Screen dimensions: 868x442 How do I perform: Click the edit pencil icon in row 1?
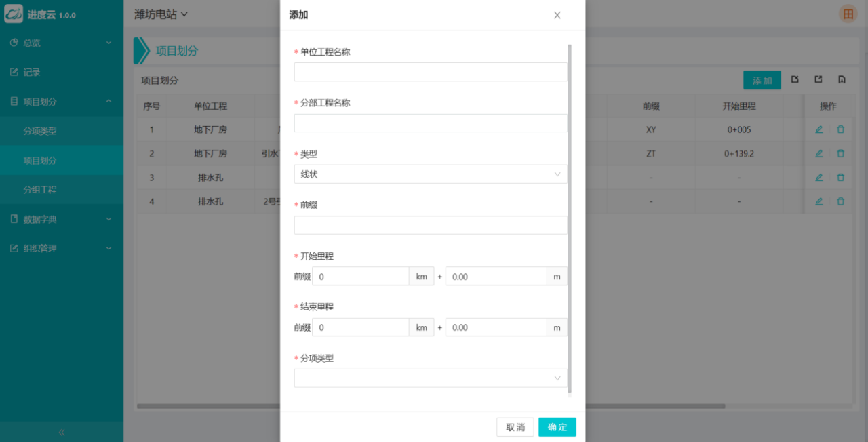[818, 129]
